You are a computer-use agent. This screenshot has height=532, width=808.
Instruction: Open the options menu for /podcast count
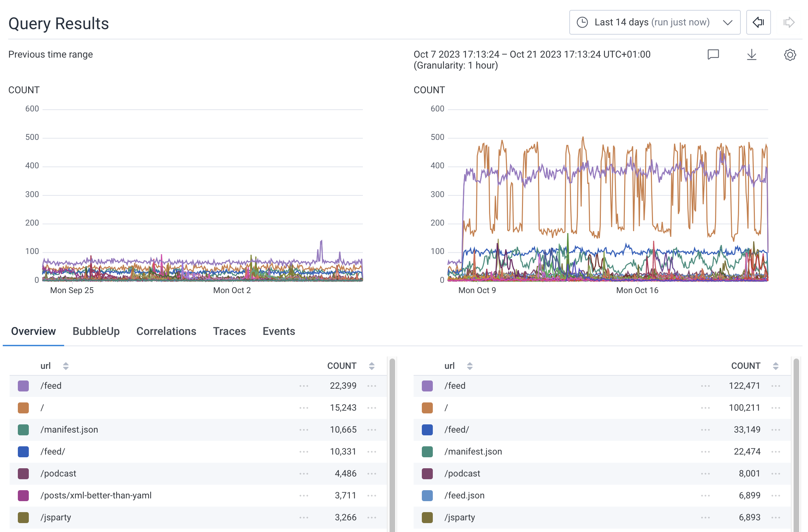coord(372,473)
